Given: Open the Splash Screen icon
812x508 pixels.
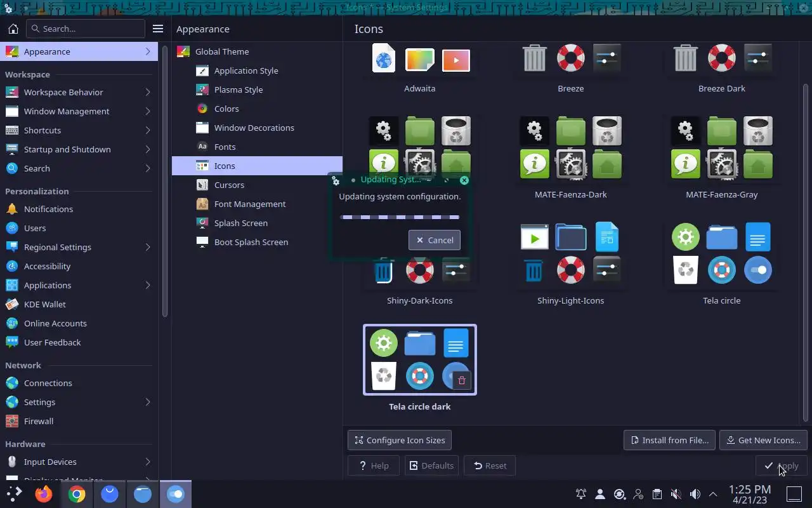Looking at the screenshot, I should (x=202, y=223).
